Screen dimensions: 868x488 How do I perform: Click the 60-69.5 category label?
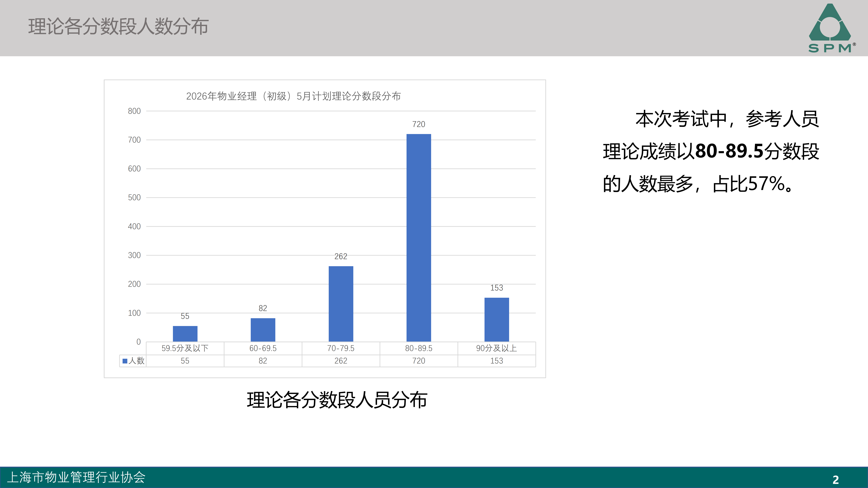[x=263, y=348]
